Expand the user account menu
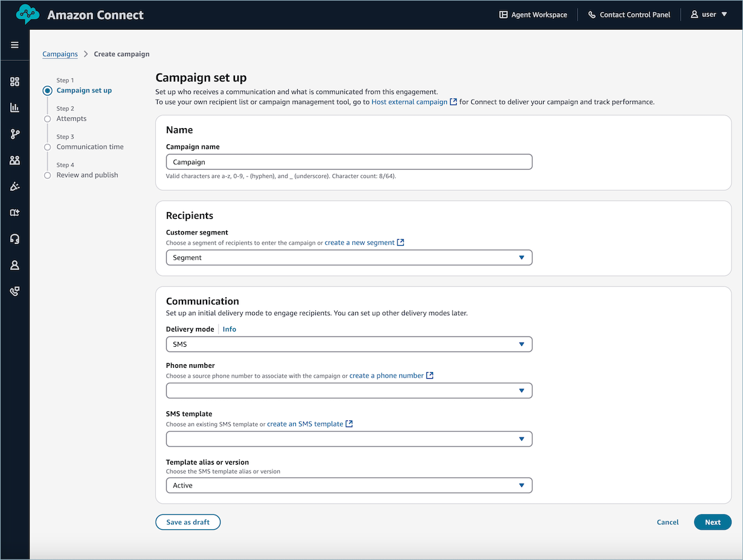The image size is (743, 560). click(x=708, y=14)
